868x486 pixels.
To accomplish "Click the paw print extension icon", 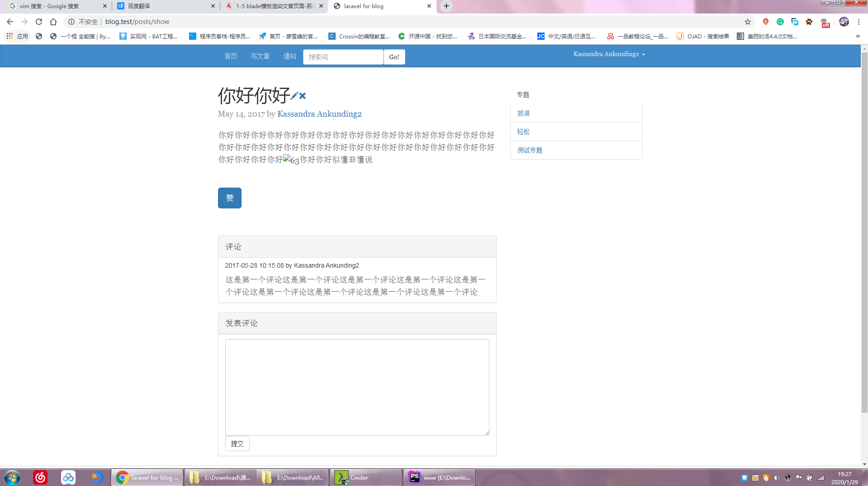I will (x=809, y=22).
